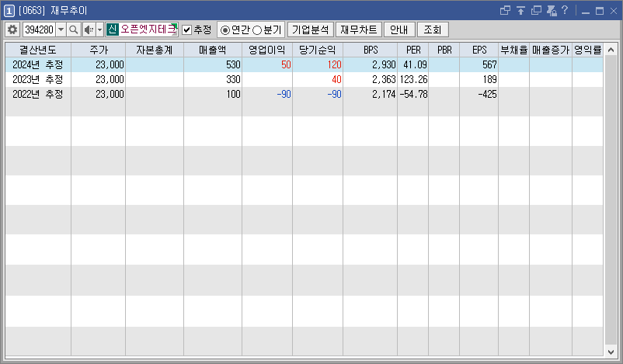
Task: Select the 2024년 추정 row
Action: pos(304,64)
